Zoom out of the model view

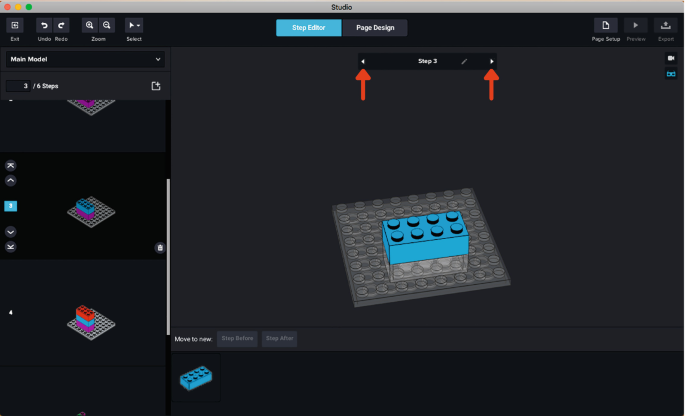pyautogui.click(x=106, y=25)
